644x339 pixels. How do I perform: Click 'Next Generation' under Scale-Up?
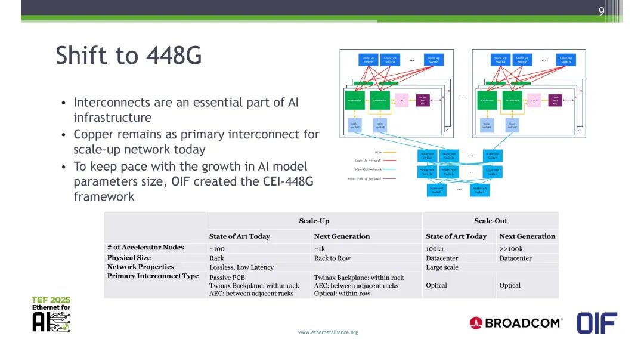click(x=342, y=236)
